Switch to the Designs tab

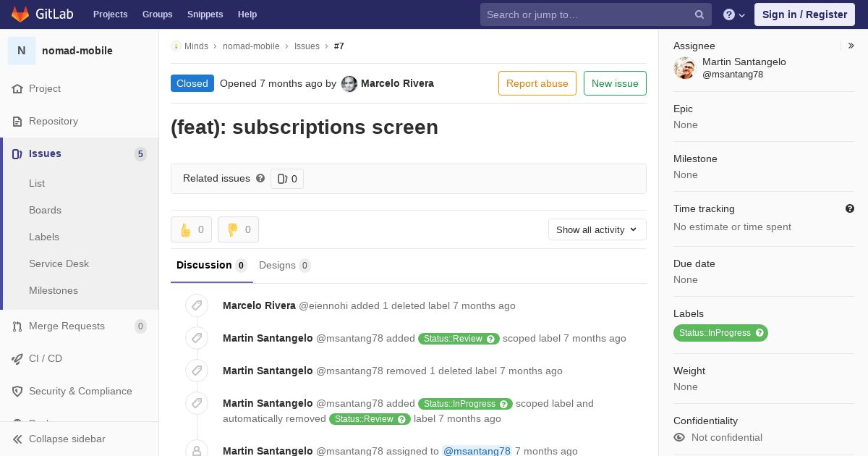click(285, 265)
